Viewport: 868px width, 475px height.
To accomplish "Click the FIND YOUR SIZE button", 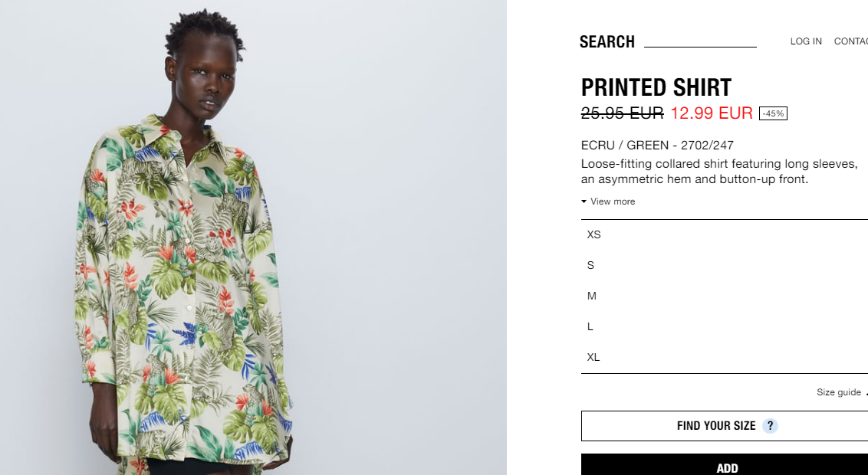I will tap(725, 426).
